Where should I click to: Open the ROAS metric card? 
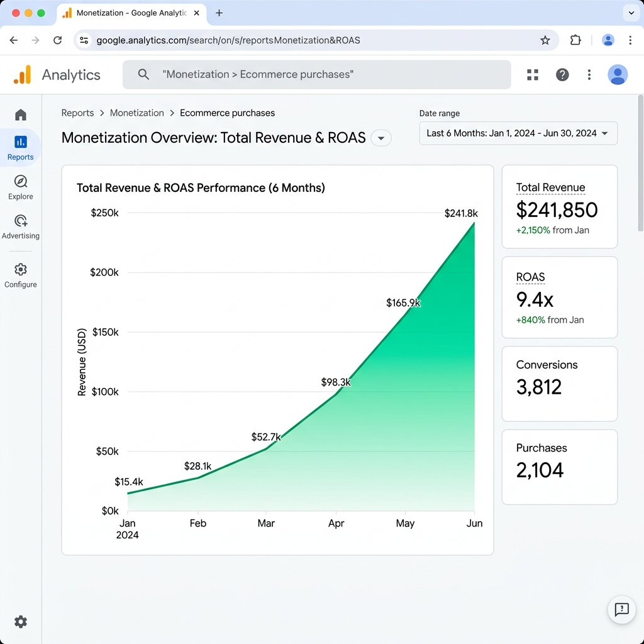click(x=559, y=297)
